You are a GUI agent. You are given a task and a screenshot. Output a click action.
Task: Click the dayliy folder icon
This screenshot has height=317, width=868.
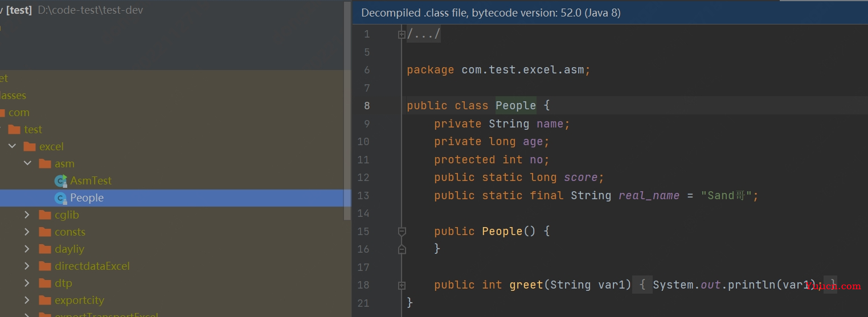click(46, 249)
